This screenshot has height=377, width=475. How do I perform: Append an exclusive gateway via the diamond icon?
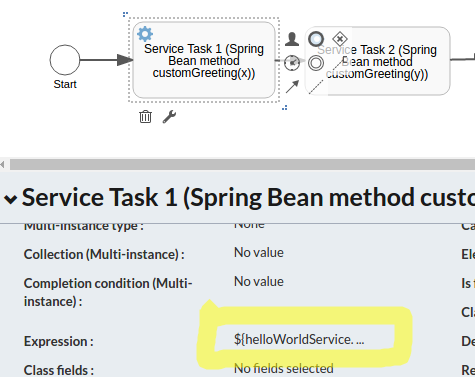(340, 39)
